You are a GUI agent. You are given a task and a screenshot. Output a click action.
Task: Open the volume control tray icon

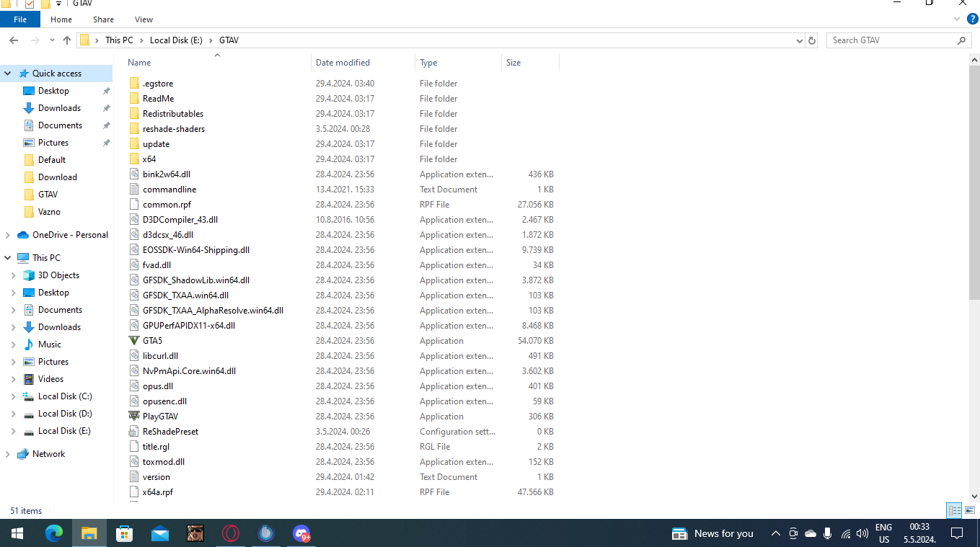coord(862,533)
